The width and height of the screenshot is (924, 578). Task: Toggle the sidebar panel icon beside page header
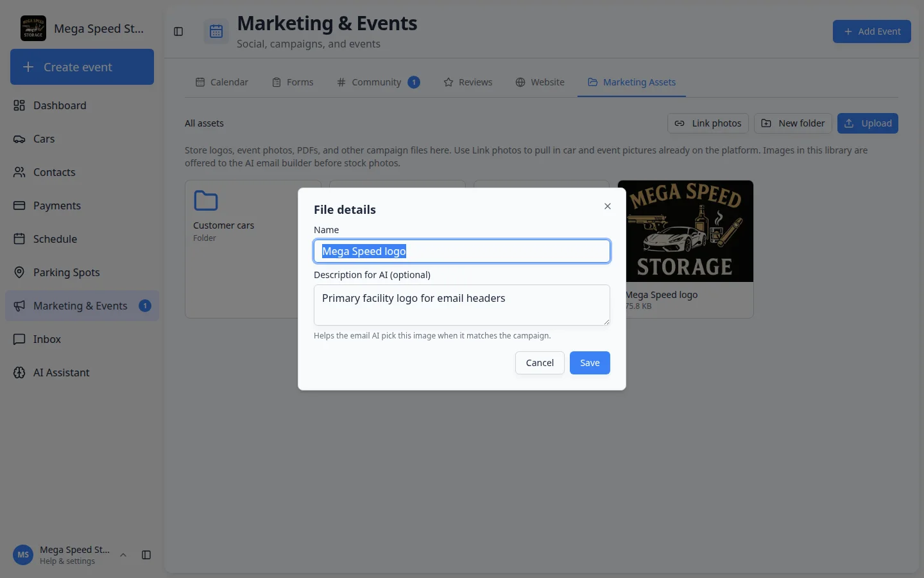click(x=178, y=31)
